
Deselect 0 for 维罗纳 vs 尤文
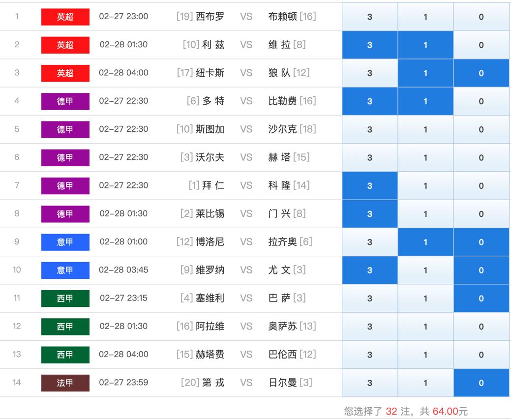[x=481, y=270]
